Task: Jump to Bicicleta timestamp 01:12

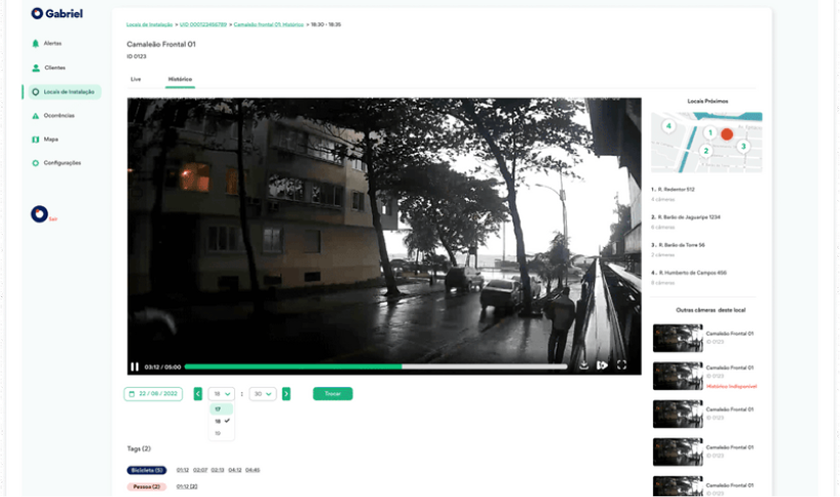Action: click(x=183, y=470)
